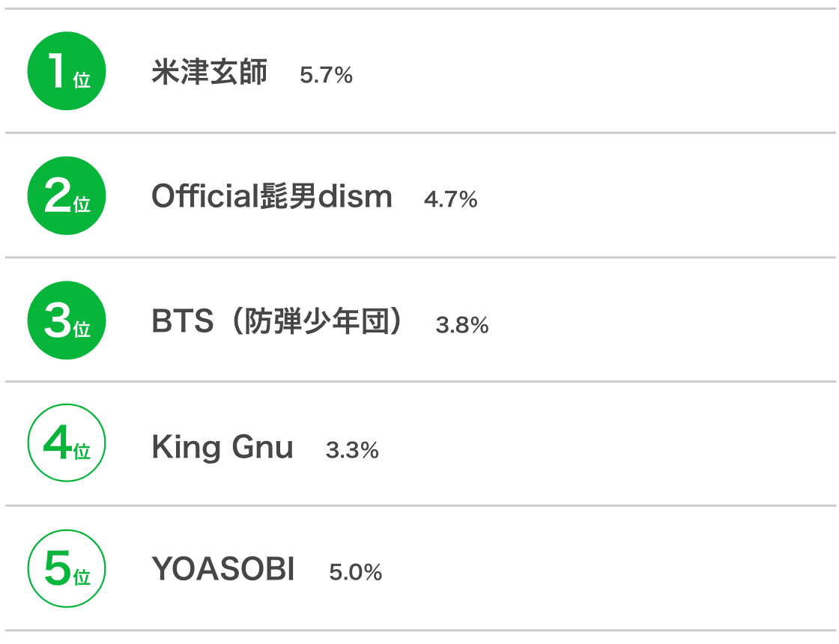Click the 4.7% percentage for Official髭男dism
This screenshot has width=839, height=644.
coord(450,199)
